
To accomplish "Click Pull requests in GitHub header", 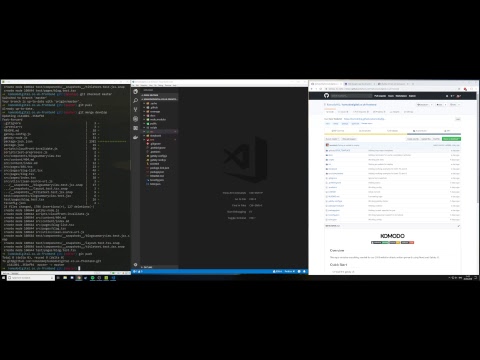I will [x=380, y=96].
